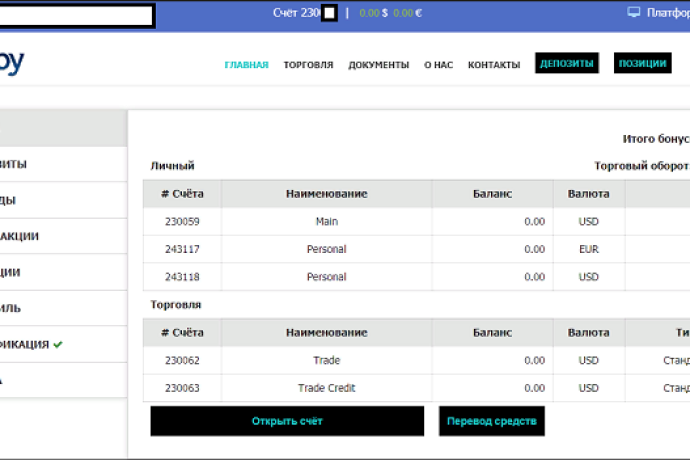This screenshot has width=690, height=460.
Task: Click the 0.00 € header balance
Action: 407,13
